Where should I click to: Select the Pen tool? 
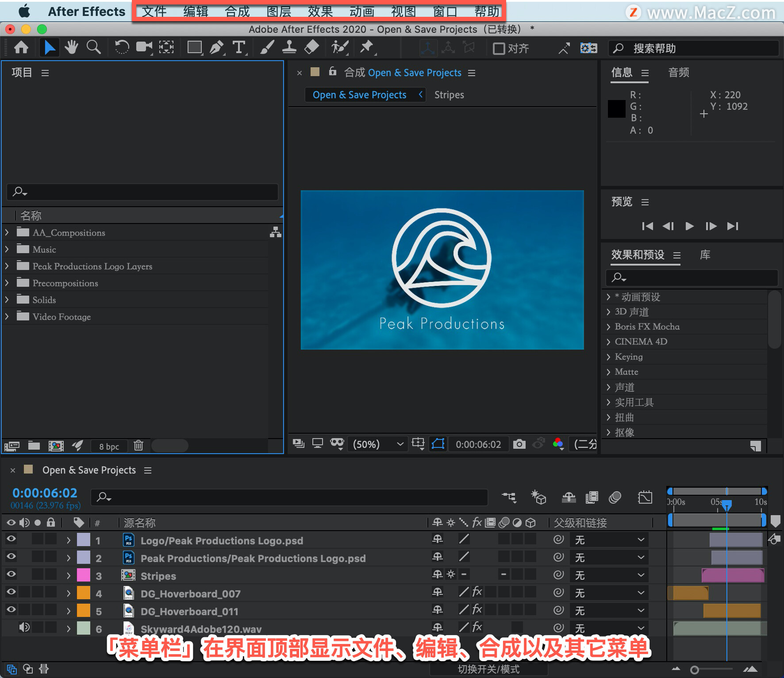pyautogui.click(x=217, y=47)
